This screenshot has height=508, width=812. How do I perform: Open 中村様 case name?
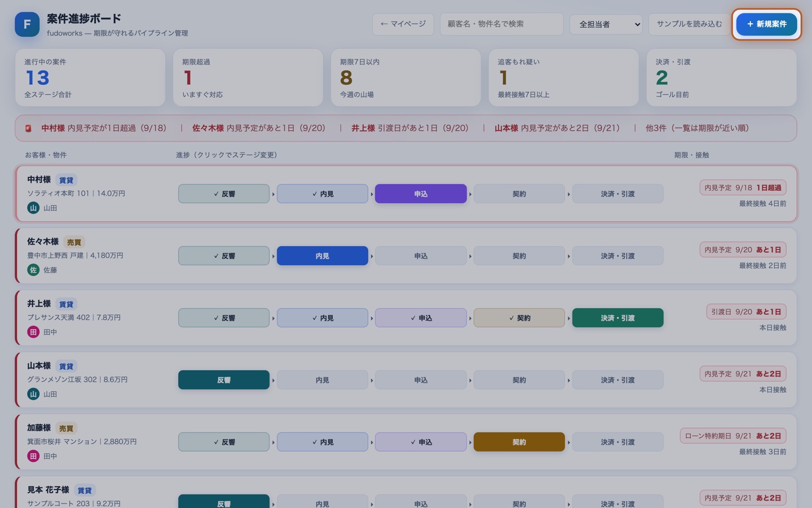coord(39,179)
